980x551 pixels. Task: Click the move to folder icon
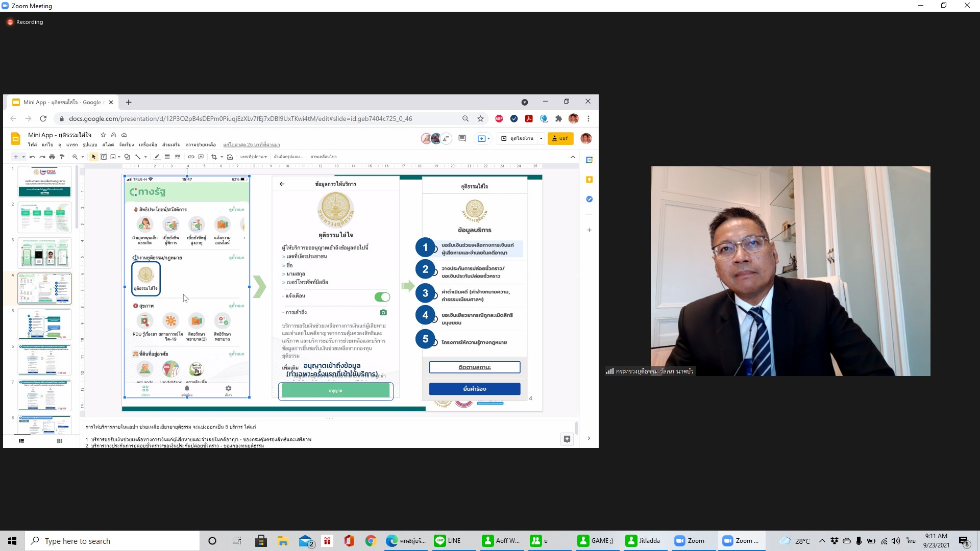coord(114,135)
